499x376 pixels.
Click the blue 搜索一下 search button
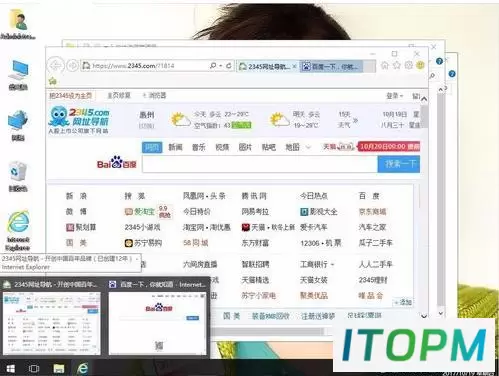[x=399, y=164]
